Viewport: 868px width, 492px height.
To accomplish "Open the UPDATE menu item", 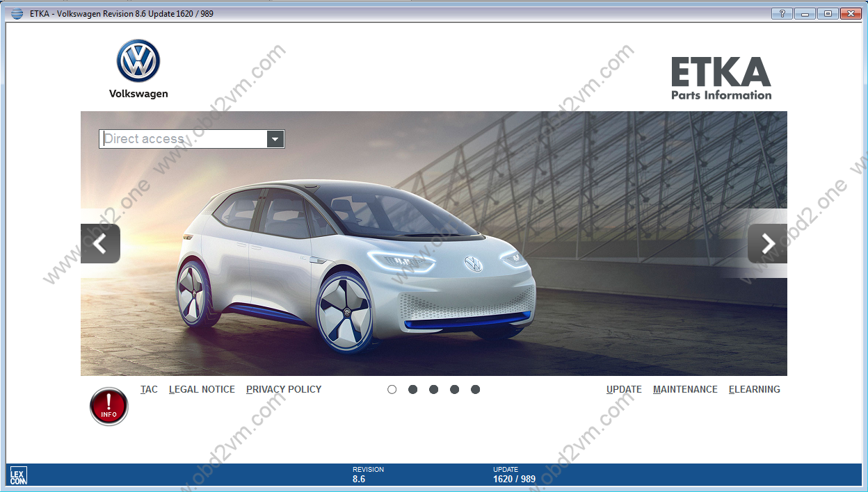I will (624, 390).
